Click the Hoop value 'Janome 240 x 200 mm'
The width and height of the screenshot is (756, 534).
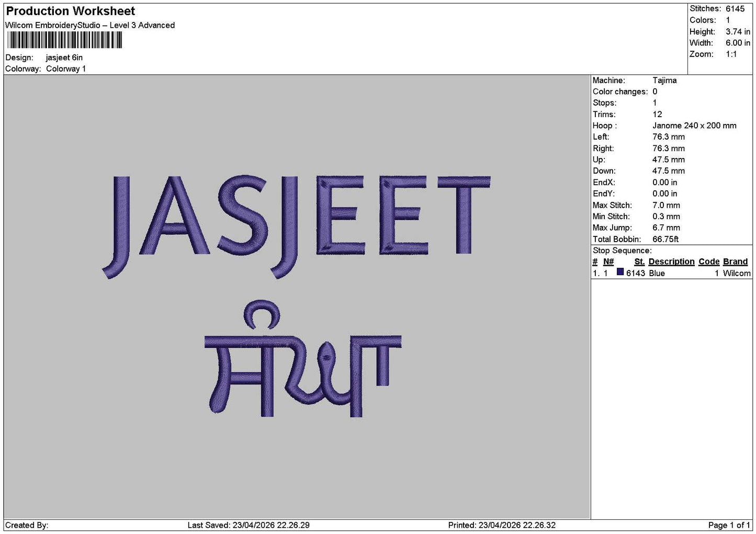point(694,126)
